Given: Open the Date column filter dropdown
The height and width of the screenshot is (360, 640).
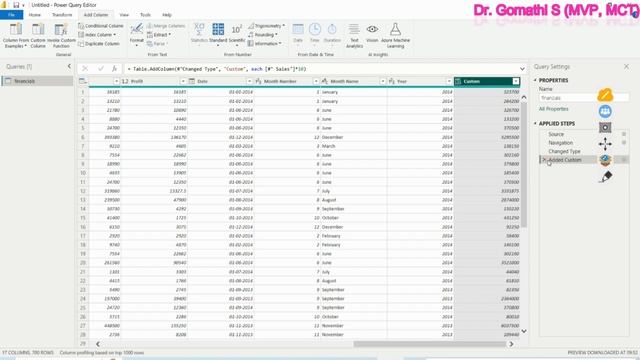Looking at the screenshot, I should point(249,81).
